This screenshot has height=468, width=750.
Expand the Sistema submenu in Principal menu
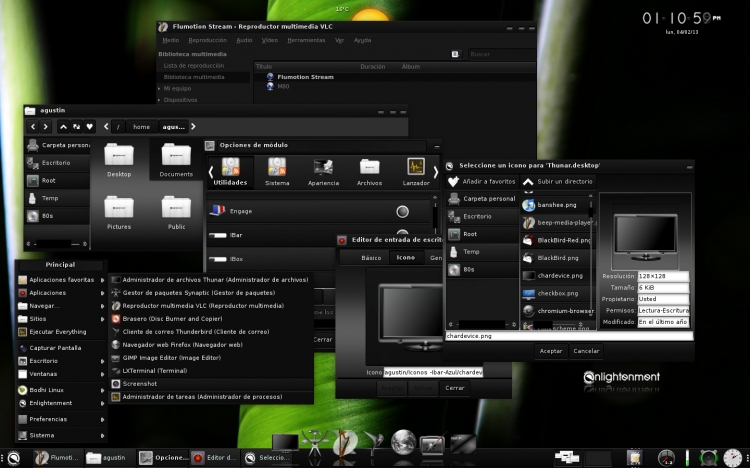[60, 435]
